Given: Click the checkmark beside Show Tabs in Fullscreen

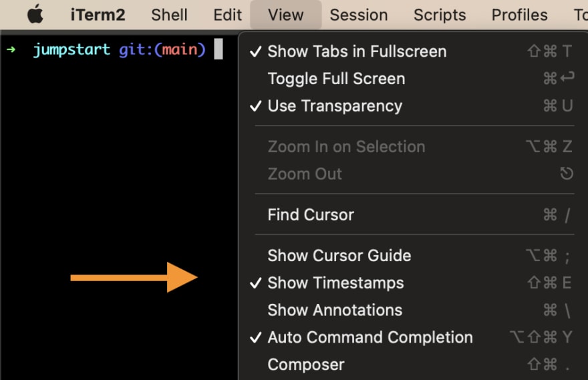Looking at the screenshot, I should [255, 51].
